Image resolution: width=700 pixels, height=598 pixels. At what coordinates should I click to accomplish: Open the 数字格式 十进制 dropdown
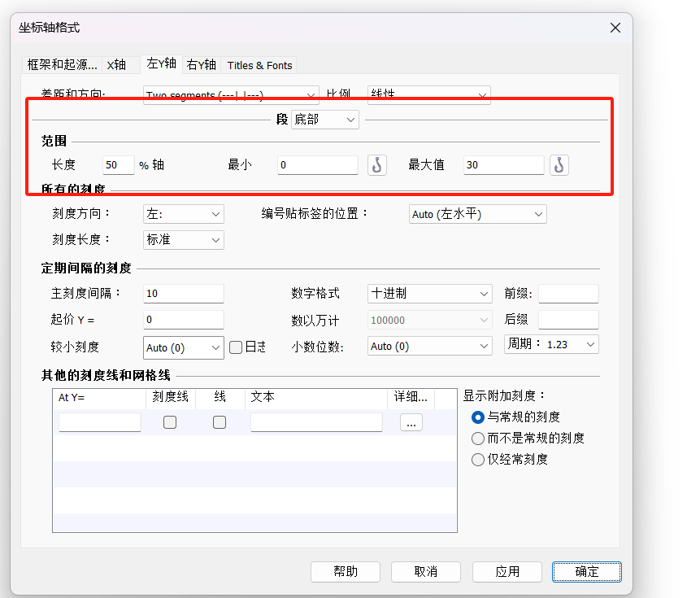[x=429, y=294]
